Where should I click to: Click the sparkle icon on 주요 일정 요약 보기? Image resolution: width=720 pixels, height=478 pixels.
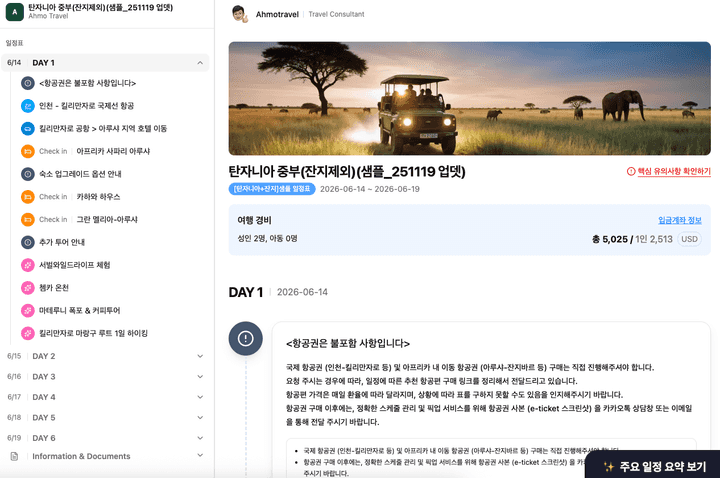click(x=609, y=467)
